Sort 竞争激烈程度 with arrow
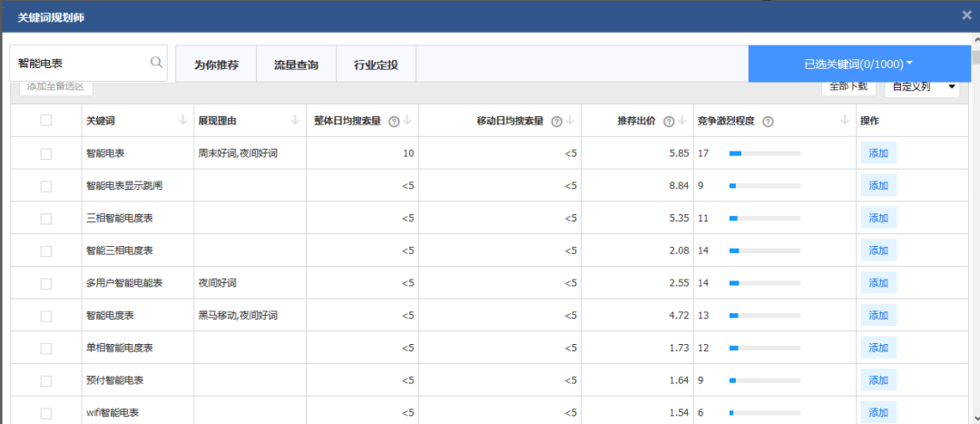Image resolution: width=980 pixels, height=424 pixels. tap(845, 121)
